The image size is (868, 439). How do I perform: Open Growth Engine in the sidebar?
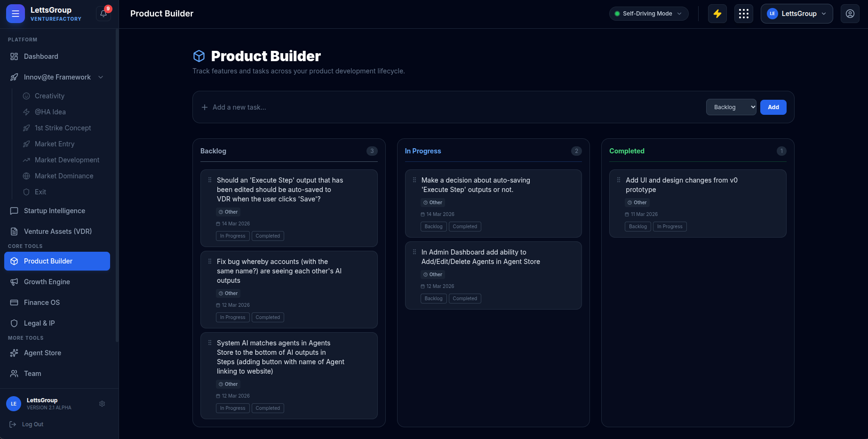pyautogui.click(x=47, y=282)
